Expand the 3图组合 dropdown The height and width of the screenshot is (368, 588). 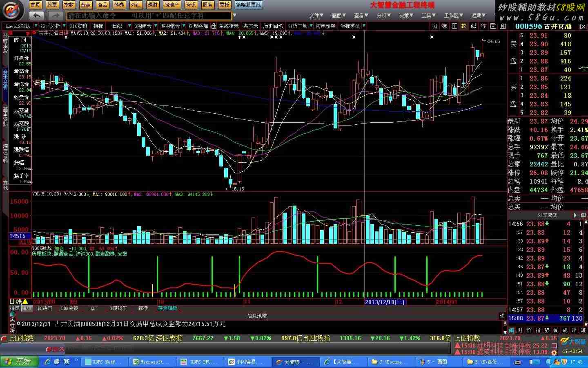(156, 26)
